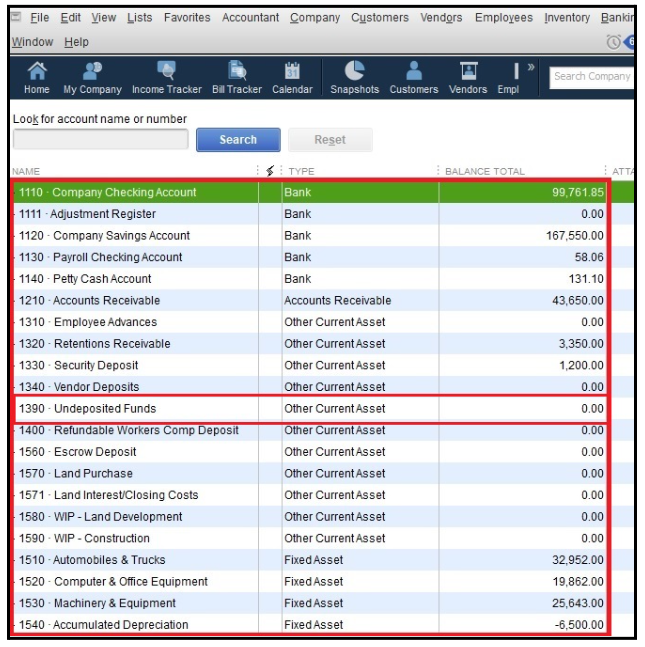The width and height of the screenshot is (645, 647).
Task: Open the Income Tracker
Action: [167, 77]
